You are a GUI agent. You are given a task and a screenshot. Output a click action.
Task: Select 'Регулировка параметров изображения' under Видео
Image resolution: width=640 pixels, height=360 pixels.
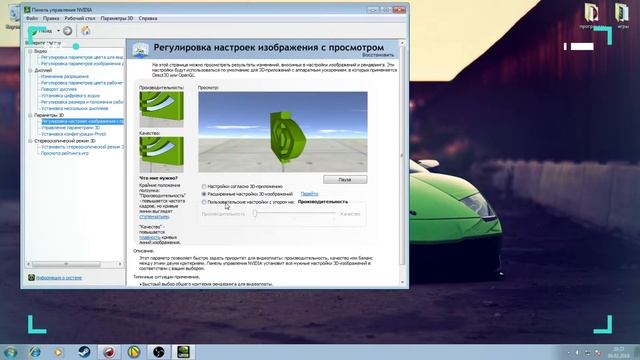[x=82, y=64]
